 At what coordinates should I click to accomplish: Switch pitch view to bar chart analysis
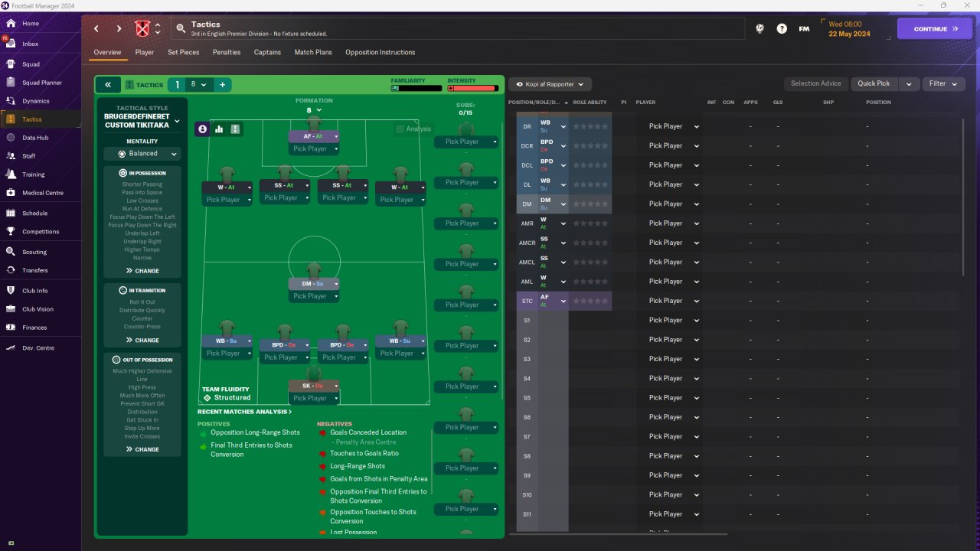point(219,129)
